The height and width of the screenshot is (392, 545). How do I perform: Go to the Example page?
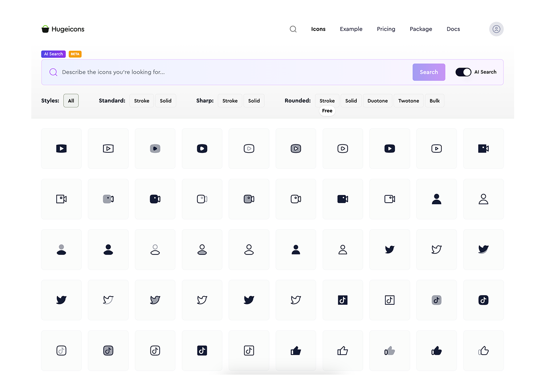351,29
